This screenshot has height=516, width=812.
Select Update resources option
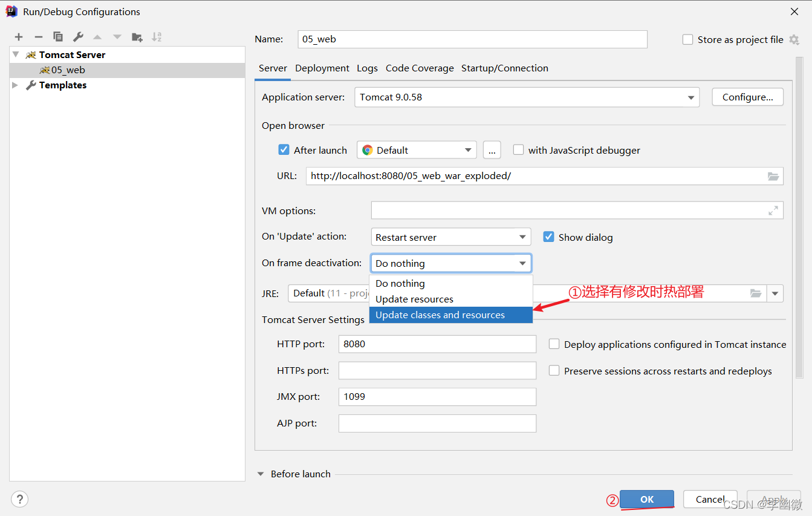click(450, 299)
